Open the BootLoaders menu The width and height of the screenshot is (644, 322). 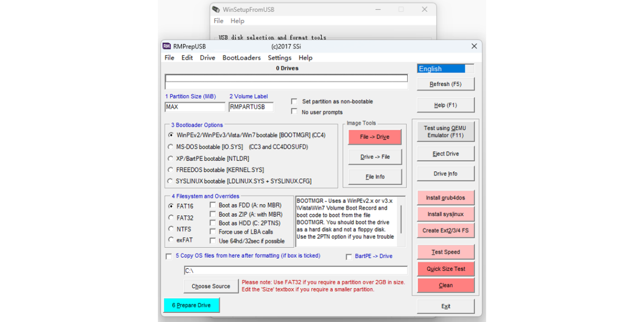pos(241,57)
